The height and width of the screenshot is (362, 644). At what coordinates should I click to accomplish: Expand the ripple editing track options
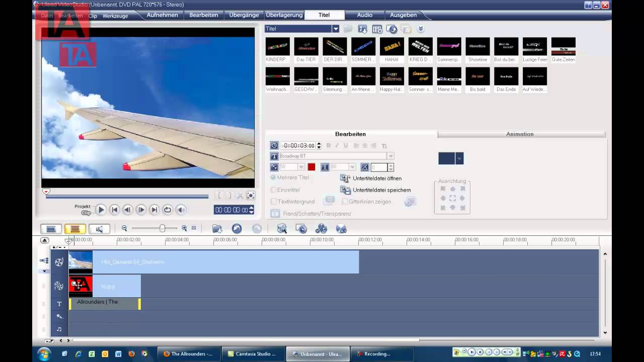click(x=44, y=271)
